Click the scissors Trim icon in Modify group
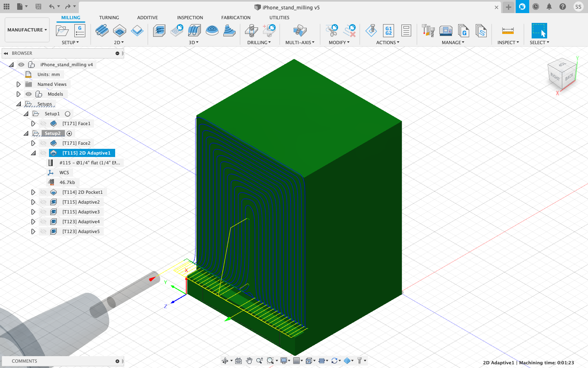The height and width of the screenshot is (368, 588). [x=332, y=31]
